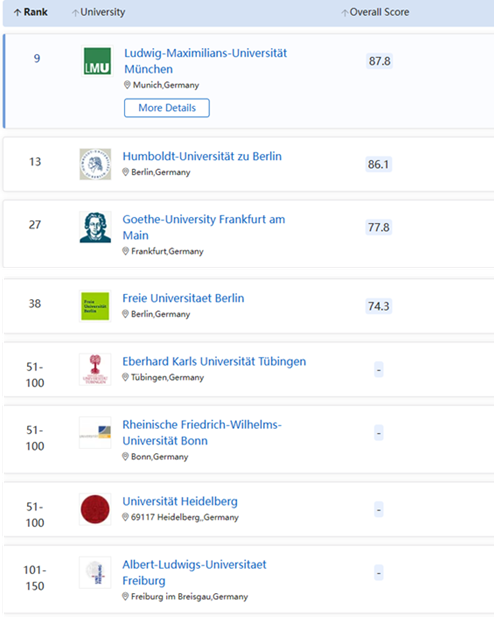Click the Frankfurt,Germany location text
The height and width of the screenshot is (617, 494).
click(167, 251)
